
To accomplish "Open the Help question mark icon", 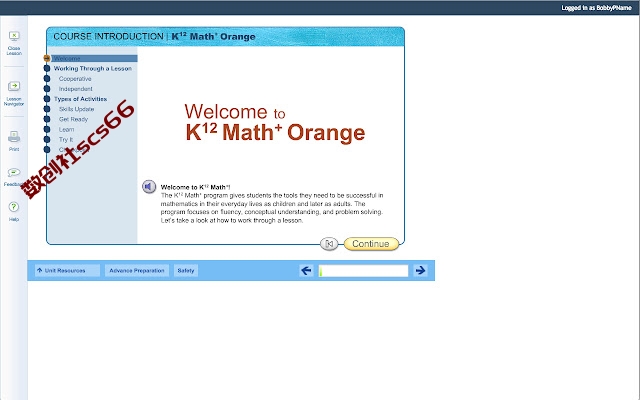I will [x=13, y=207].
